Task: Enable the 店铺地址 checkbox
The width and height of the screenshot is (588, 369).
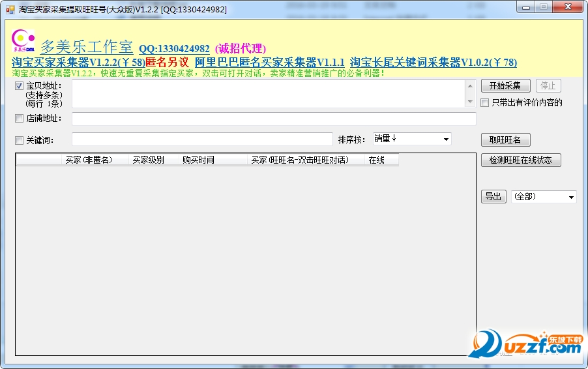Action: coord(19,119)
